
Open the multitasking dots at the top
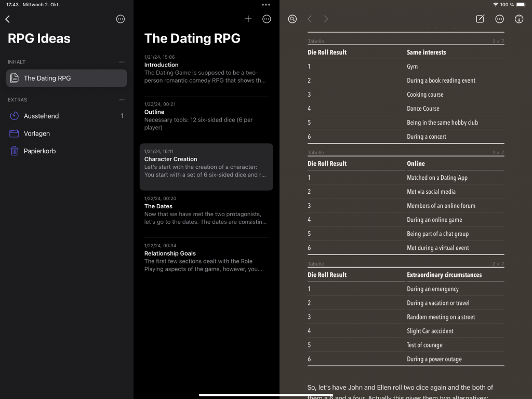tap(266, 5)
